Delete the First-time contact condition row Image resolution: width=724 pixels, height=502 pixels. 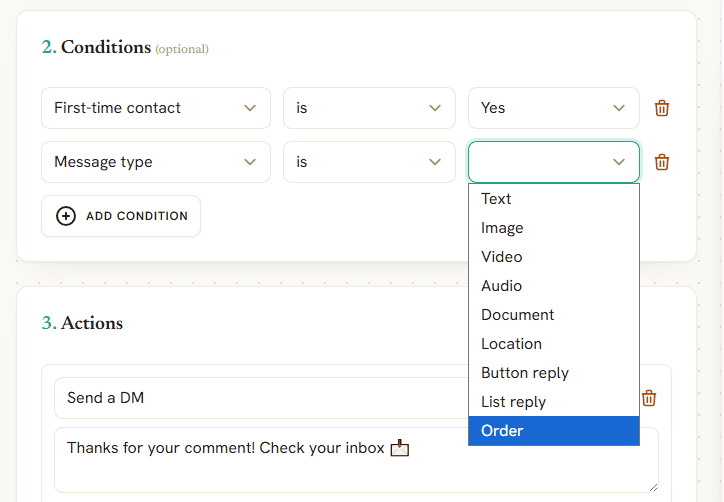coord(662,108)
